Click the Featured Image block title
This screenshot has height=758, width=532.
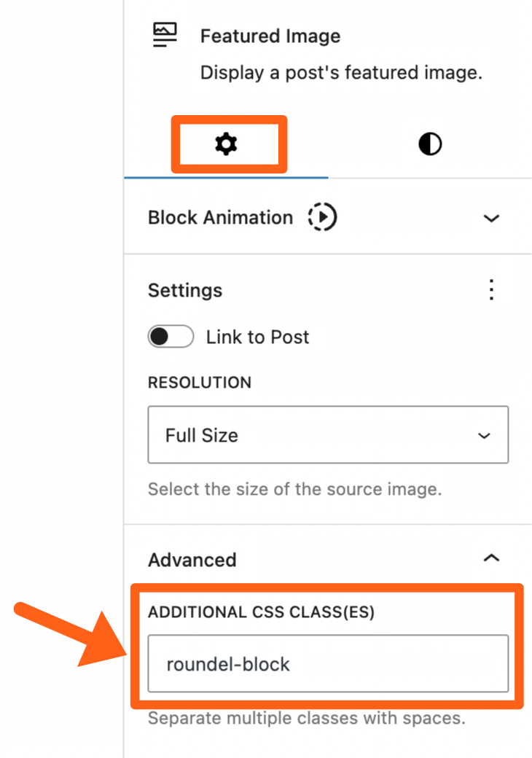point(270,36)
